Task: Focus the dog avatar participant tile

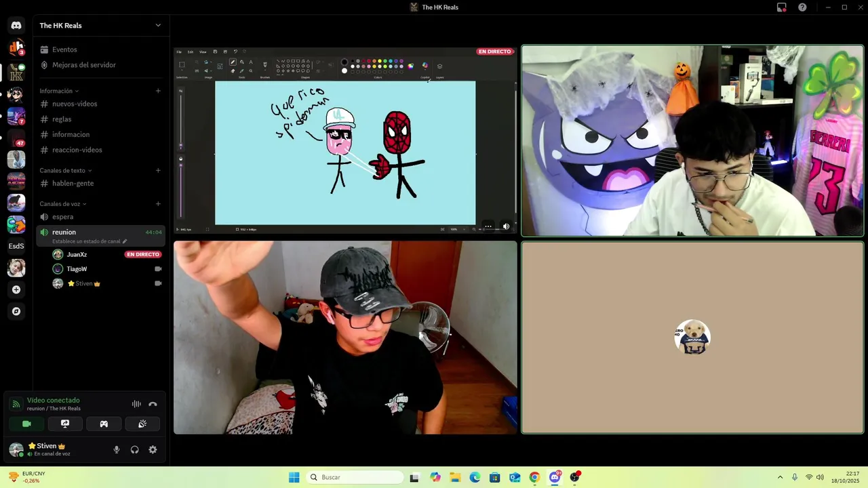Action: click(692, 338)
